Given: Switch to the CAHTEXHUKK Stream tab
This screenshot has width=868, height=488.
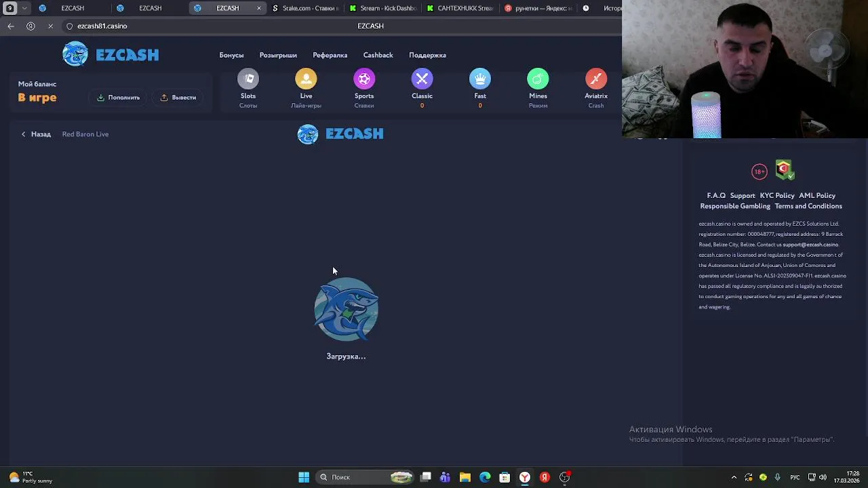Looking at the screenshot, I should point(460,8).
